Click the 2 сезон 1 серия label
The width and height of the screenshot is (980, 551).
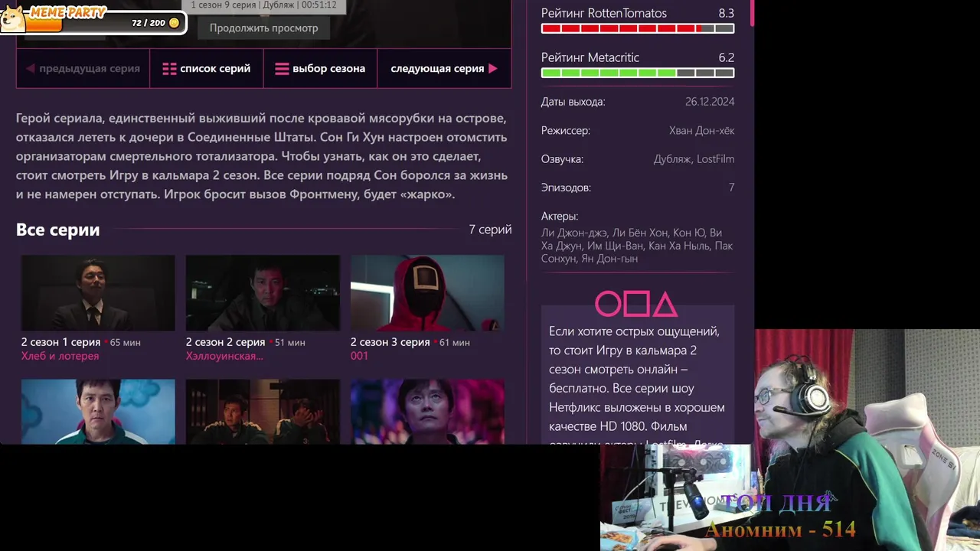(60, 342)
